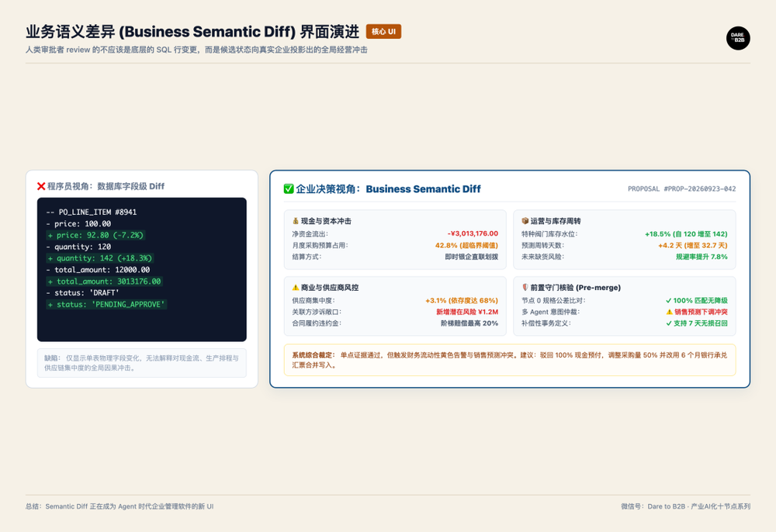Click the shield icon beside 前置守门核验

coord(525,287)
